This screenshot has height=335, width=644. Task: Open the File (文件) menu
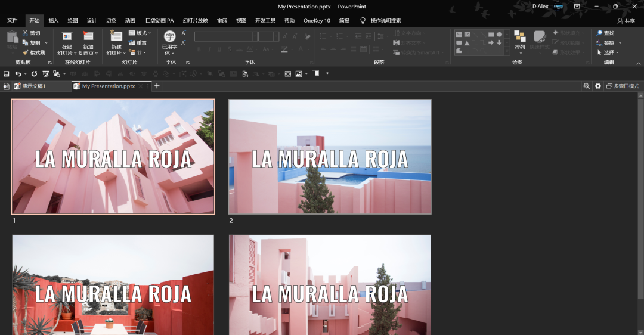[x=13, y=20]
